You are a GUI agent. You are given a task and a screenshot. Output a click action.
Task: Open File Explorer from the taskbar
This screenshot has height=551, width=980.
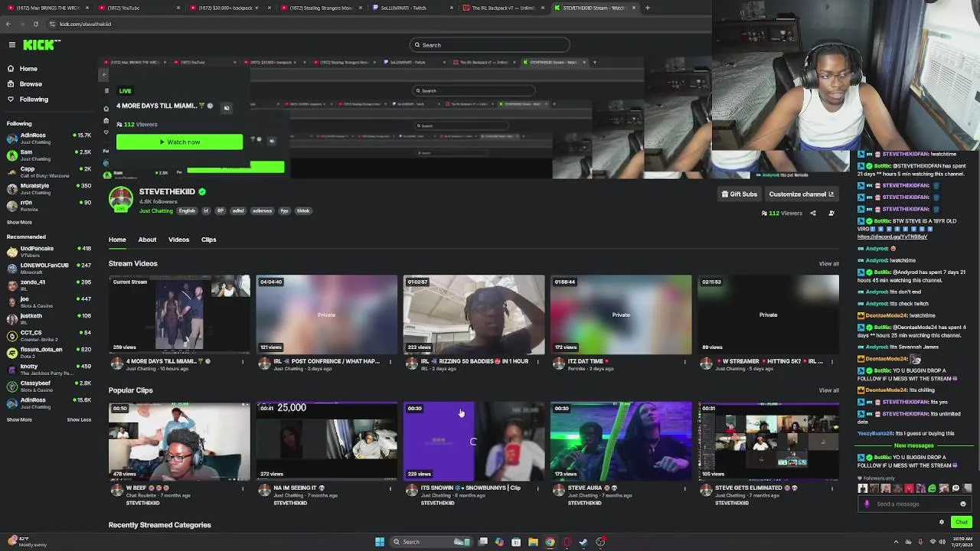point(533,542)
